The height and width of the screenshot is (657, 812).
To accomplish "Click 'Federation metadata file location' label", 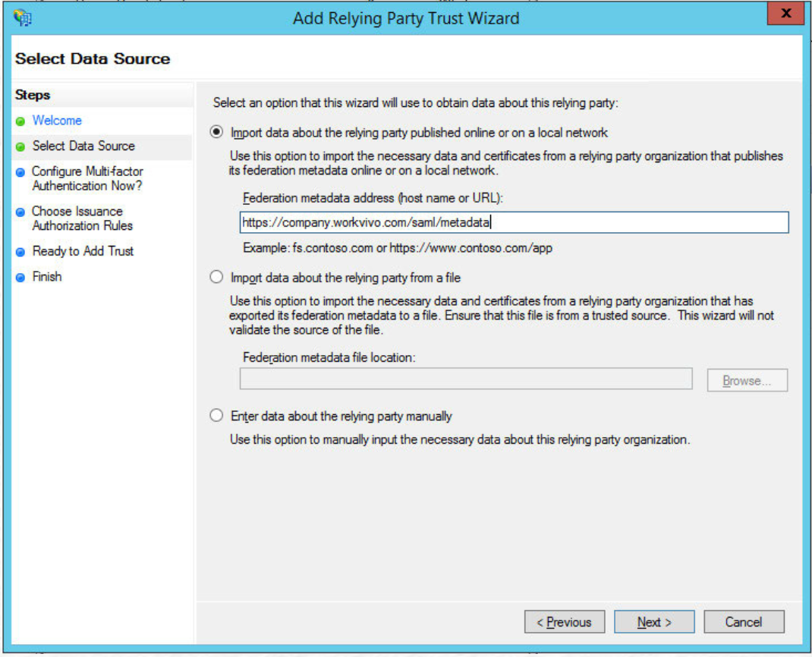I will coord(329,357).
